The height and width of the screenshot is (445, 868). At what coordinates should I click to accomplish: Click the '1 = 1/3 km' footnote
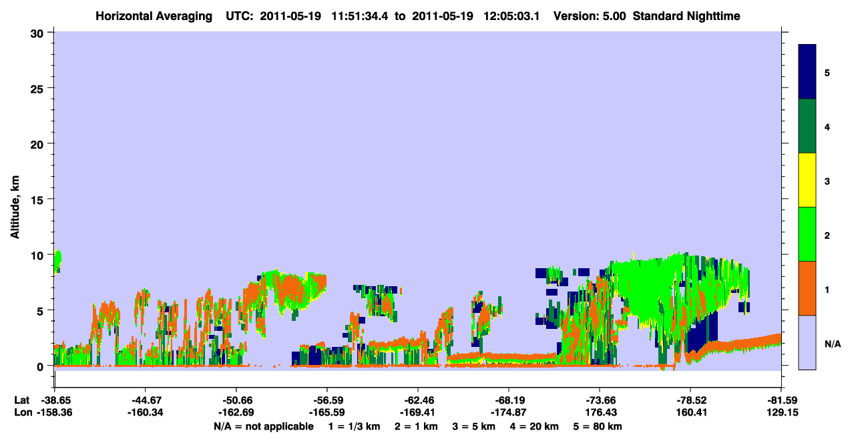[355, 426]
